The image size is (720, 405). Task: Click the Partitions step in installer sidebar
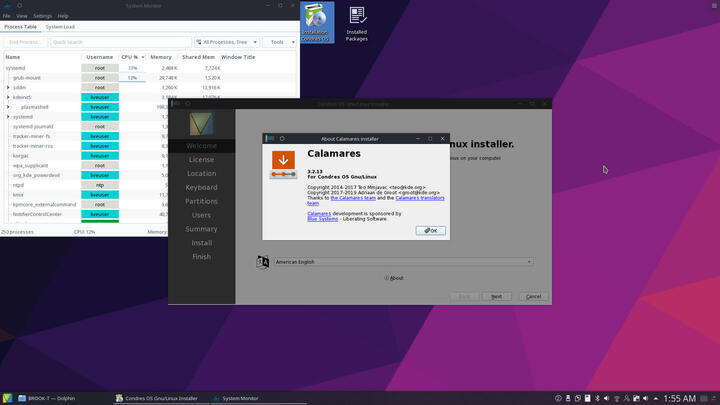[x=201, y=201]
